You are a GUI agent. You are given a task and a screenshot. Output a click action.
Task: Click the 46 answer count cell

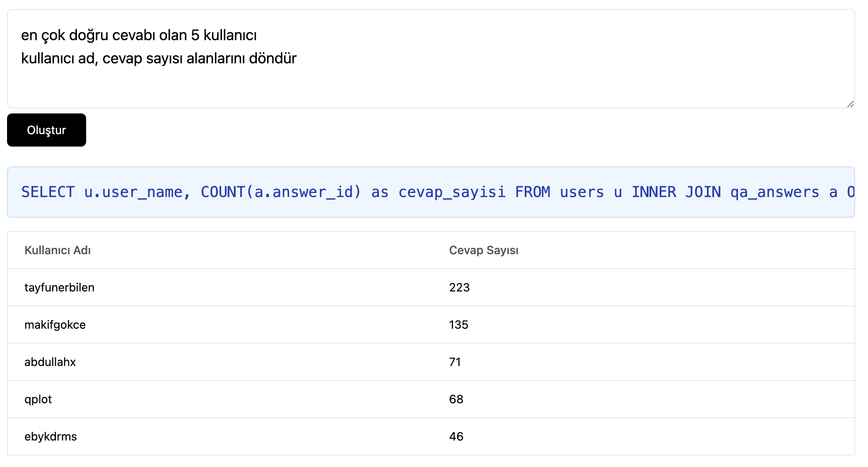pos(456,436)
